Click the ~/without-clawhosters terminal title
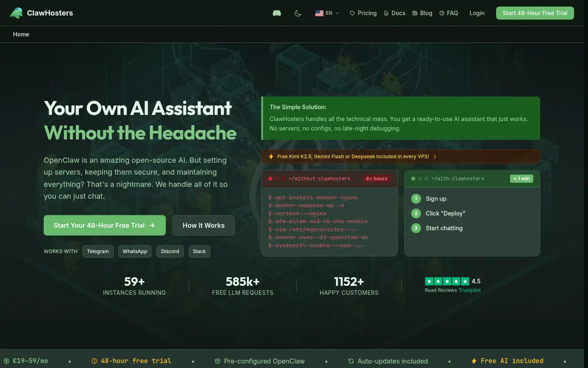 (319, 179)
